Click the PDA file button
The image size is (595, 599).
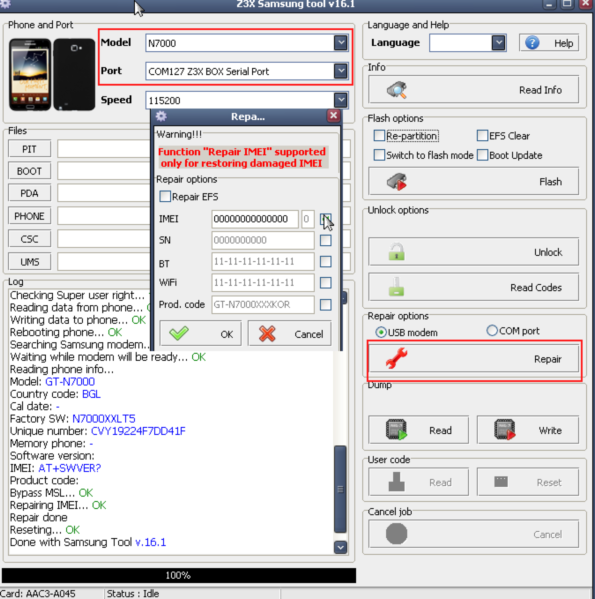(x=29, y=193)
